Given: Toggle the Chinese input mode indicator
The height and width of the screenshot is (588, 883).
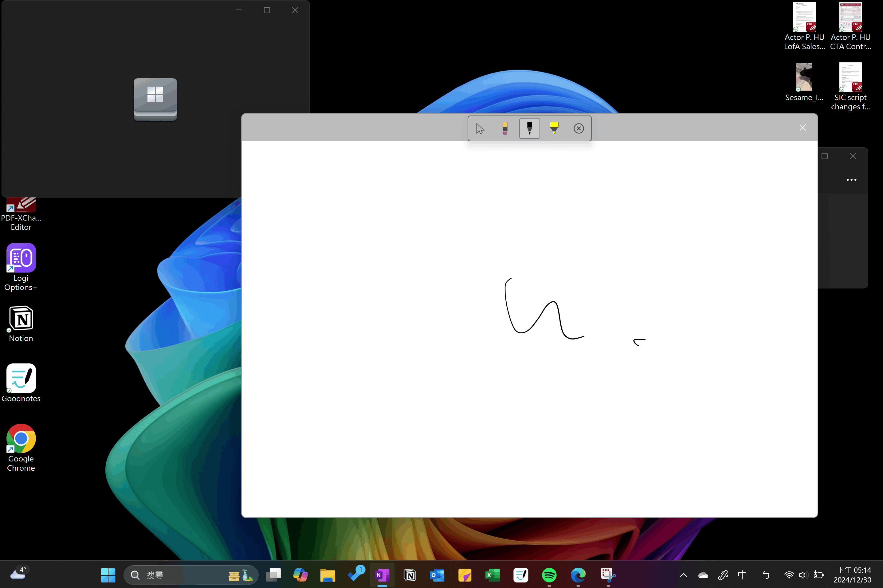Looking at the screenshot, I should [x=742, y=575].
